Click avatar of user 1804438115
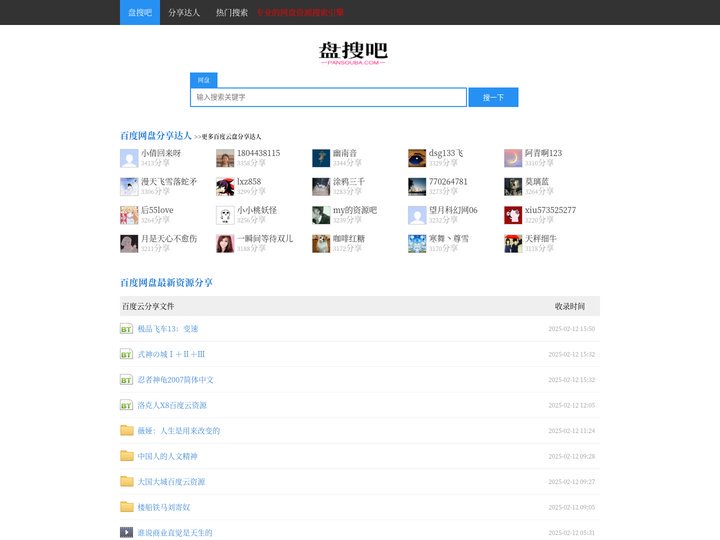 tap(225, 158)
